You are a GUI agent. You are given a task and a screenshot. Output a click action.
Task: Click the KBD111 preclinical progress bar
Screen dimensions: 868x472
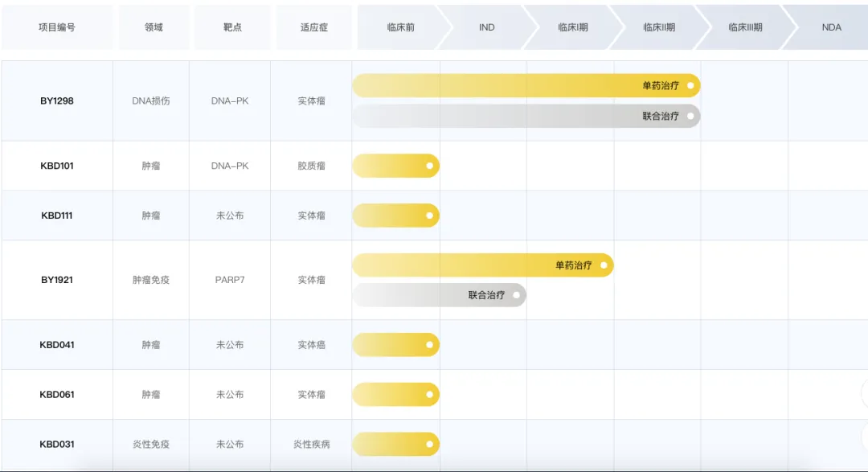pyautogui.click(x=395, y=215)
